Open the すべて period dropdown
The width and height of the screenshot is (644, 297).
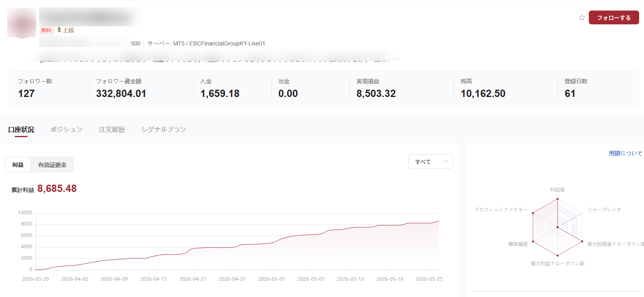point(430,161)
